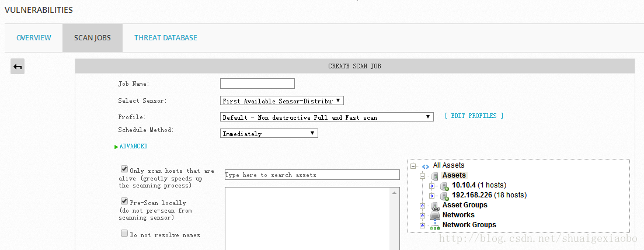Expand the 10.10.4 node

pyautogui.click(x=431, y=186)
